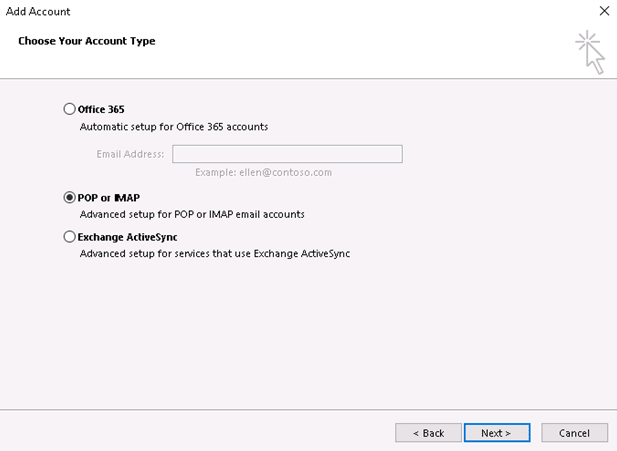617x451 pixels.
Task: Click the Next button
Action: click(497, 433)
